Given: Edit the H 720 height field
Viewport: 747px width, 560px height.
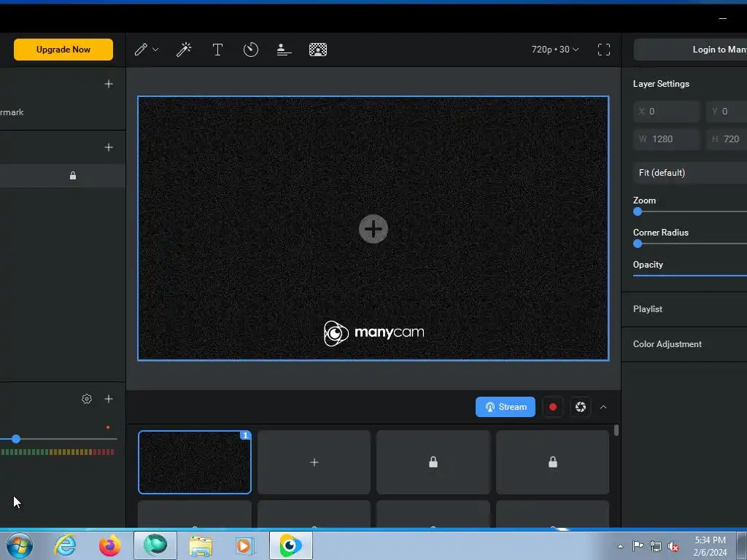Looking at the screenshot, I should [x=727, y=139].
